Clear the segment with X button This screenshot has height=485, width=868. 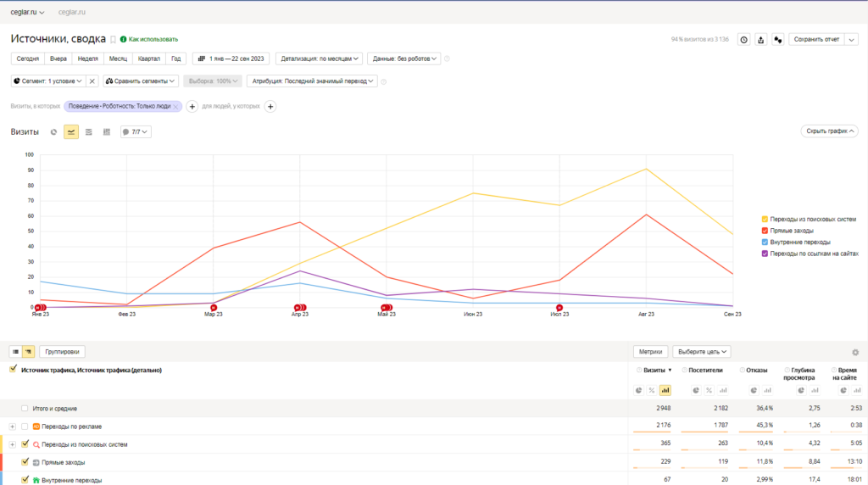(x=92, y=81)
